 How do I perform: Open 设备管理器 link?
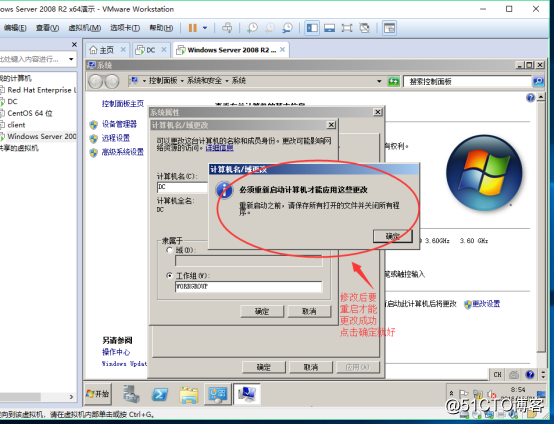point(119,124)
